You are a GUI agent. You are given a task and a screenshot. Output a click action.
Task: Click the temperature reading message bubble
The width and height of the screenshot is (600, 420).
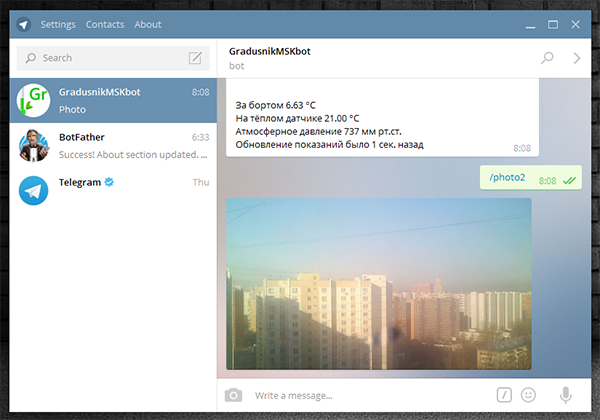[x=383, y=118]
